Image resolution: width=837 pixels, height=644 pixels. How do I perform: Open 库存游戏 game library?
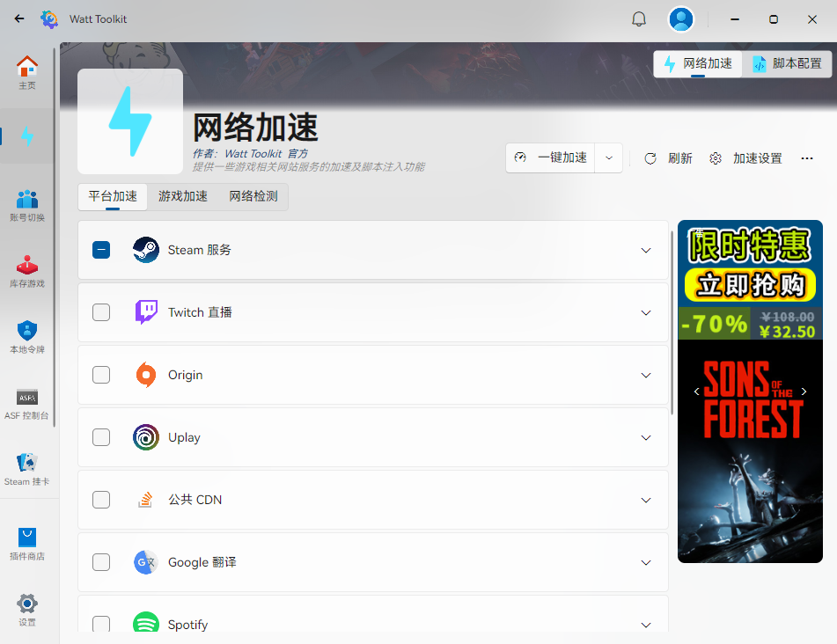[x=26, y=272]
